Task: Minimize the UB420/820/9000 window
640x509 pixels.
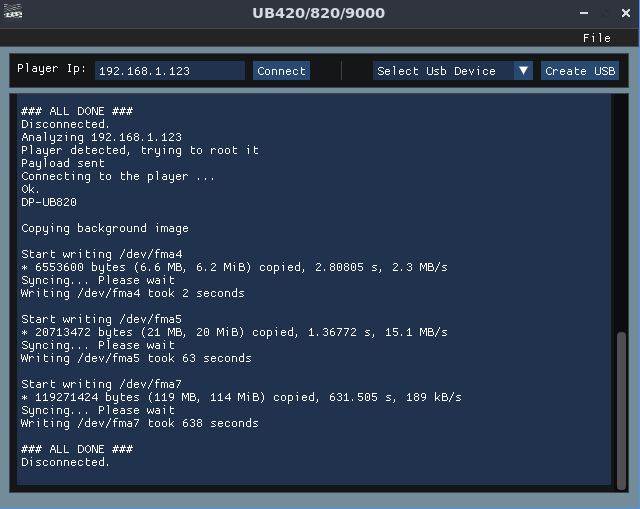Action: pos(584,13)
